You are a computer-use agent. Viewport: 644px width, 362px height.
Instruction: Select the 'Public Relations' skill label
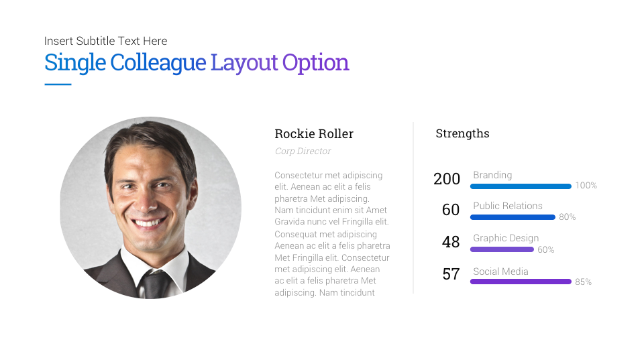point(507,206)
